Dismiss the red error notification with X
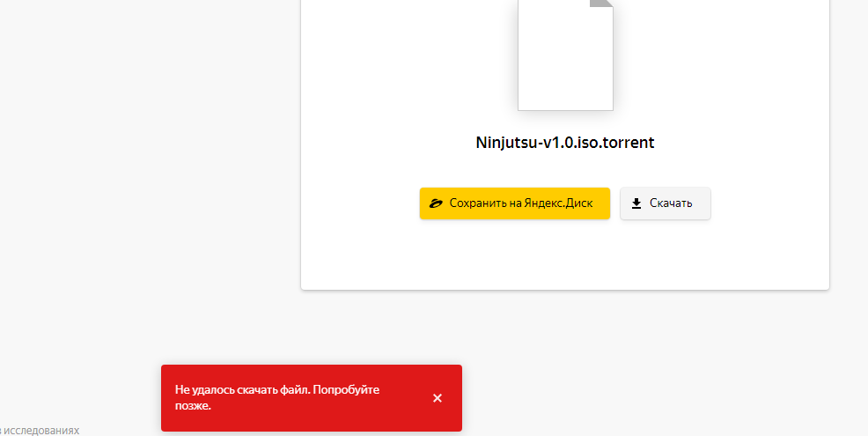 pyautogui.click(x=438, y=398)
